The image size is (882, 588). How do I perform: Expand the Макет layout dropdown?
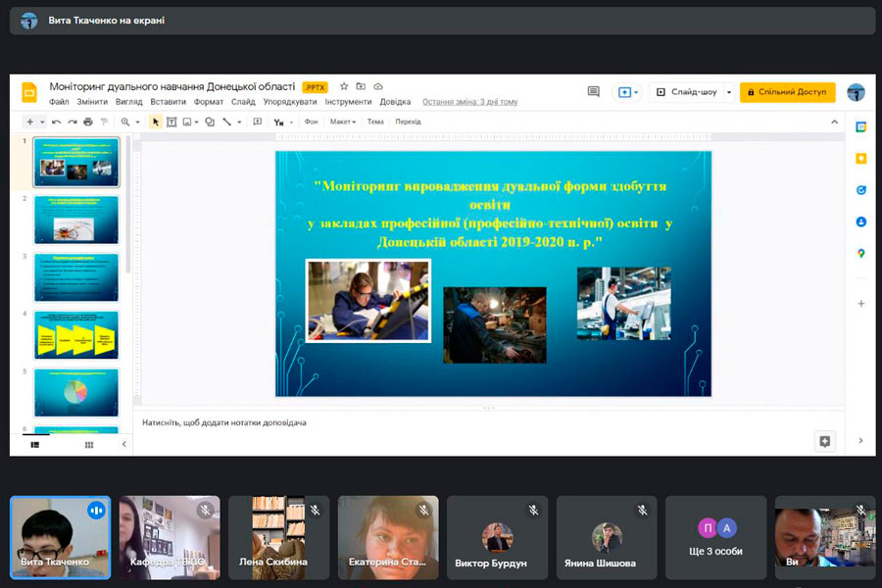point(344,122)
